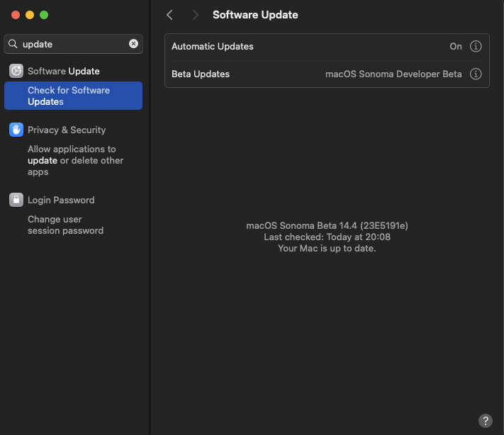
Task: Click the 'On' value of Automatic Updates
Action: tap(456, 46)
